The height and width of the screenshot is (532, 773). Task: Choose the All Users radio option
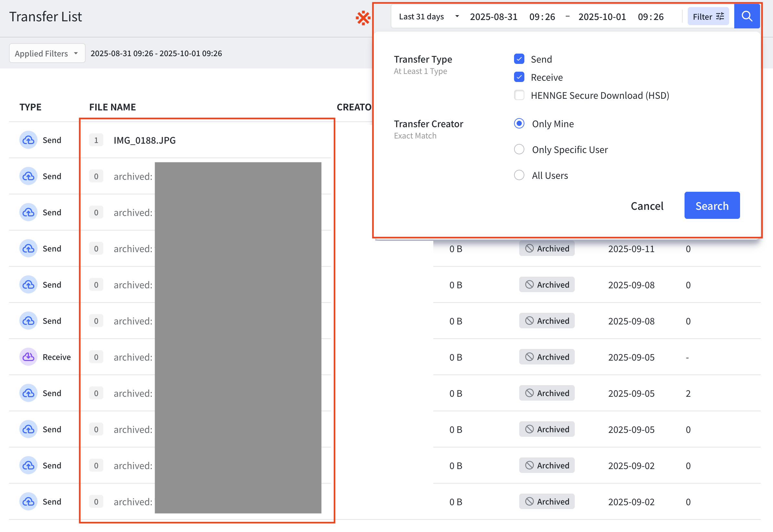(x=519, y=175)
